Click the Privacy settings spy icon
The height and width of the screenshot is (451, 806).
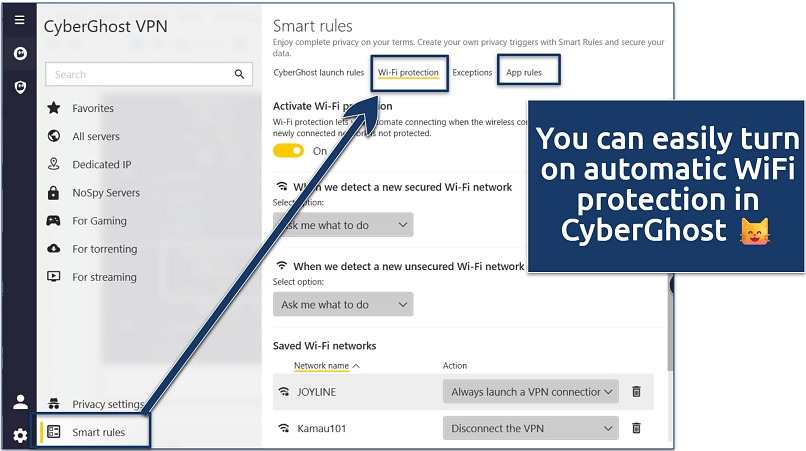pyautogui.click(x=53, y=404)
